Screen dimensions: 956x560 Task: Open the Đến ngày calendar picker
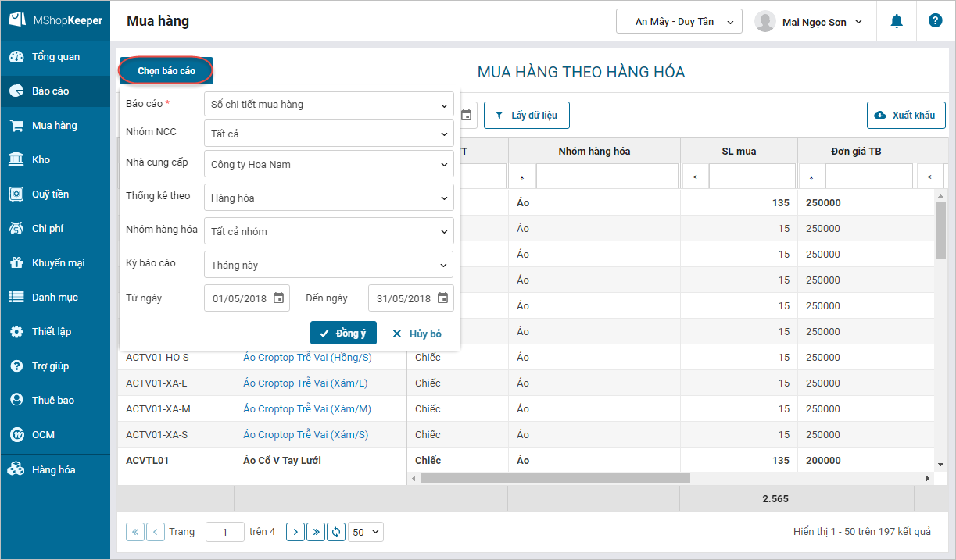click(443, 298)
